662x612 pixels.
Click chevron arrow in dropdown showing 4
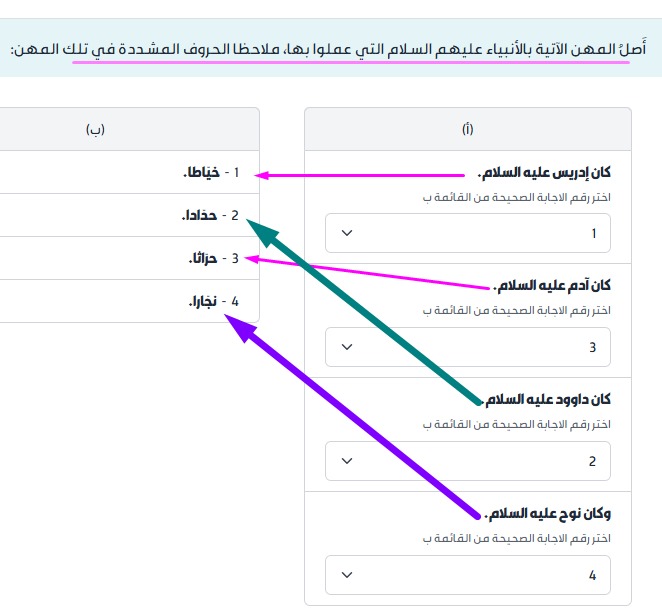347,575
